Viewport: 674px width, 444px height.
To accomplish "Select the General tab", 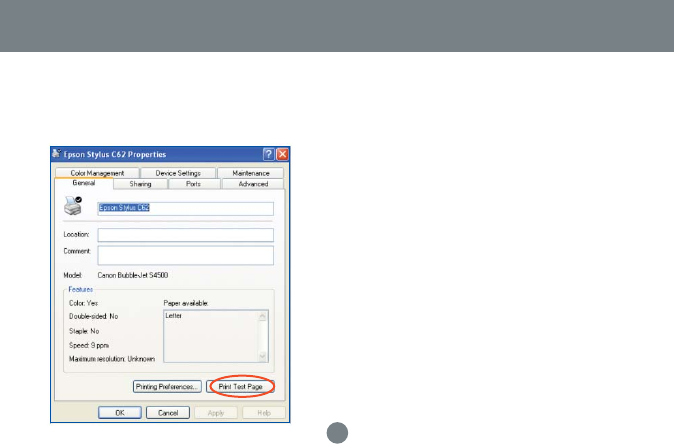I will 84,183.
